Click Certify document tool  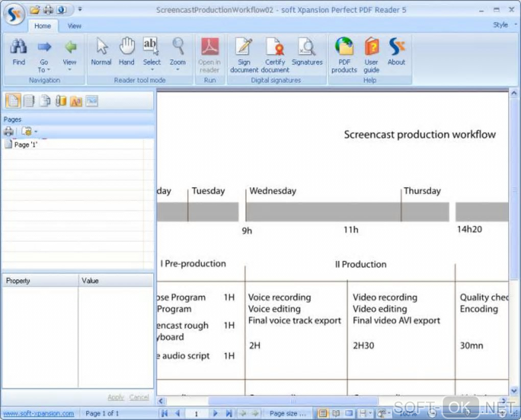275,56
